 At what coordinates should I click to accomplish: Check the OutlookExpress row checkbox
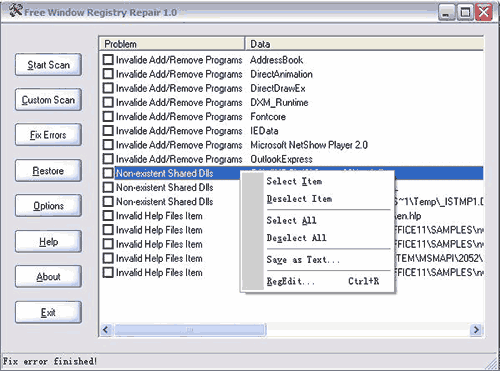108,159
